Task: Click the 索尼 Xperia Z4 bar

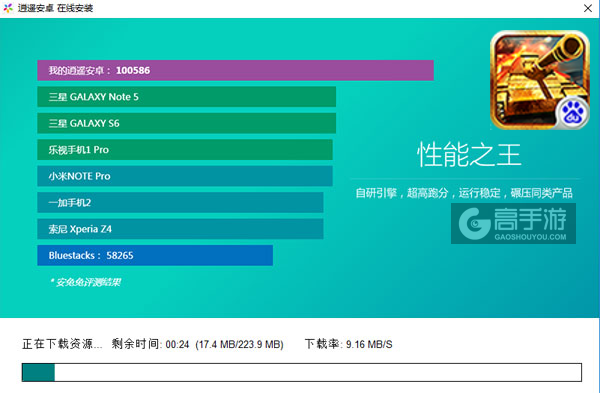Action: pos(180,229)
